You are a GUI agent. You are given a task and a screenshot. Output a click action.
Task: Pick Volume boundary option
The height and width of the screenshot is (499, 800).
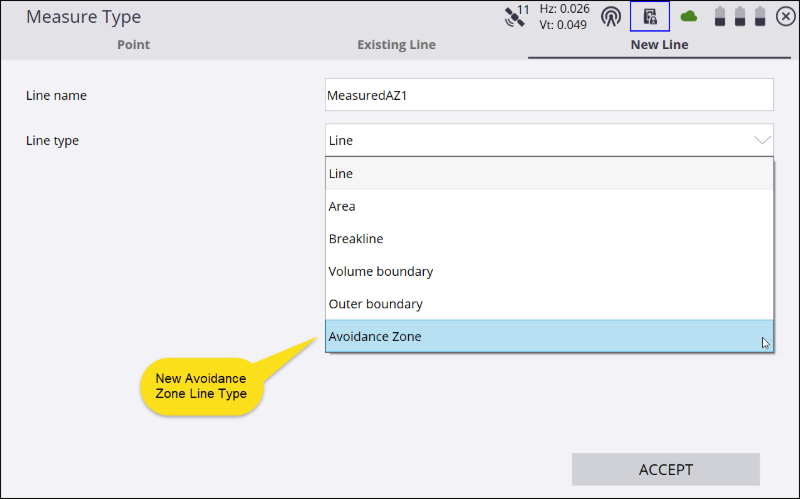point(549,271)
